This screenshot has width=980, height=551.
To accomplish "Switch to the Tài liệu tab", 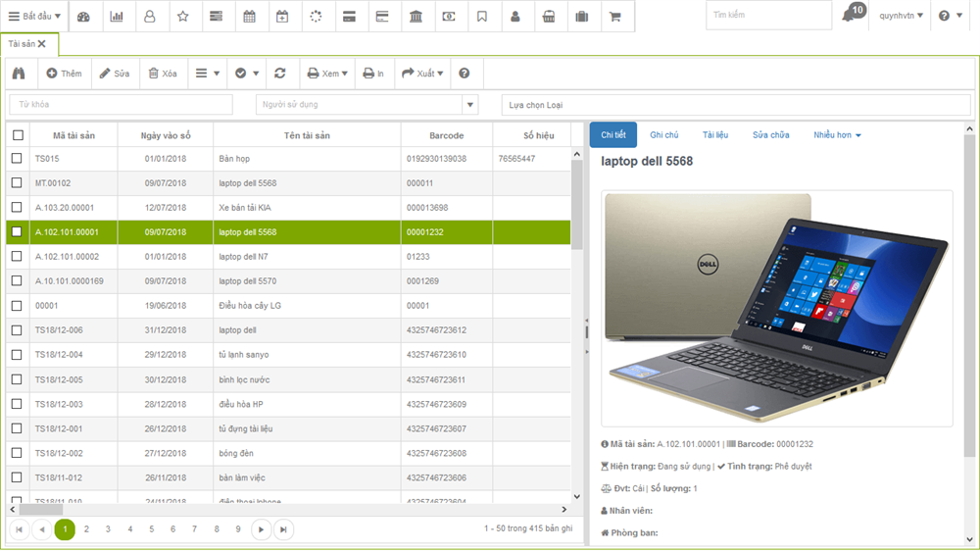I will 715,135.
